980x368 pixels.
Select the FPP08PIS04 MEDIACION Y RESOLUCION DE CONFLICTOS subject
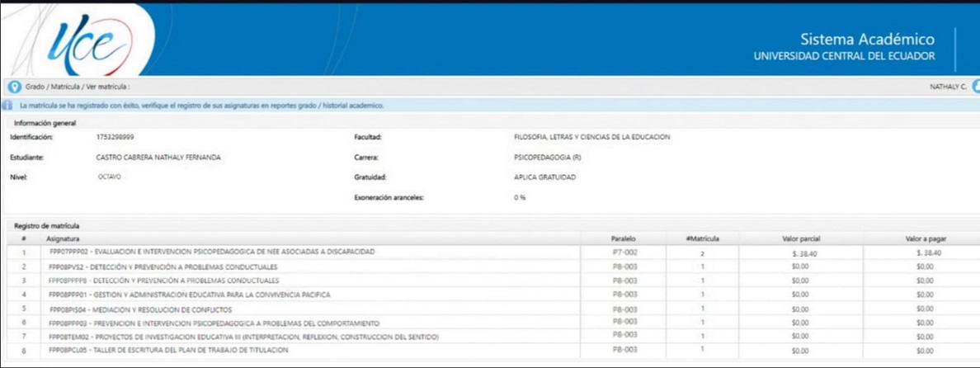pos(140,309)
